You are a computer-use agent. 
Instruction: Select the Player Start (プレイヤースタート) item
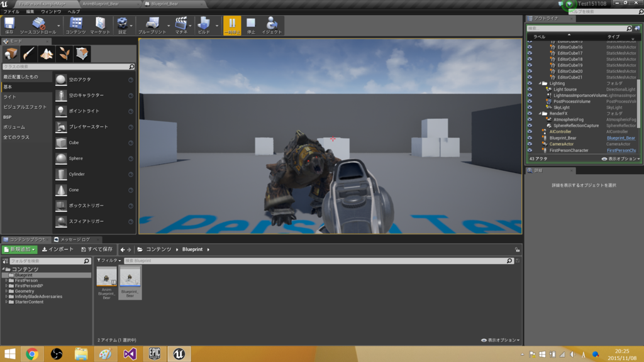click(x=94, y=127)
